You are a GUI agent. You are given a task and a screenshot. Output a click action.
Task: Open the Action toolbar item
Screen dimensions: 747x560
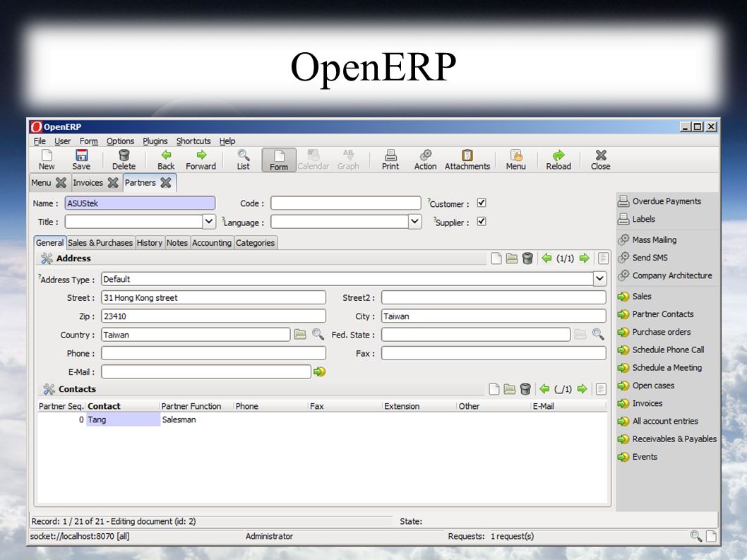[426, 160]
